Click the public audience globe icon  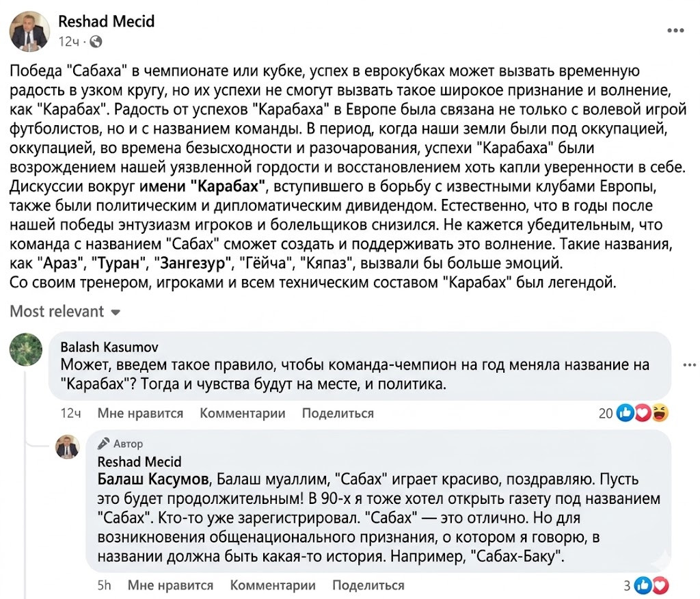(96, 42)
